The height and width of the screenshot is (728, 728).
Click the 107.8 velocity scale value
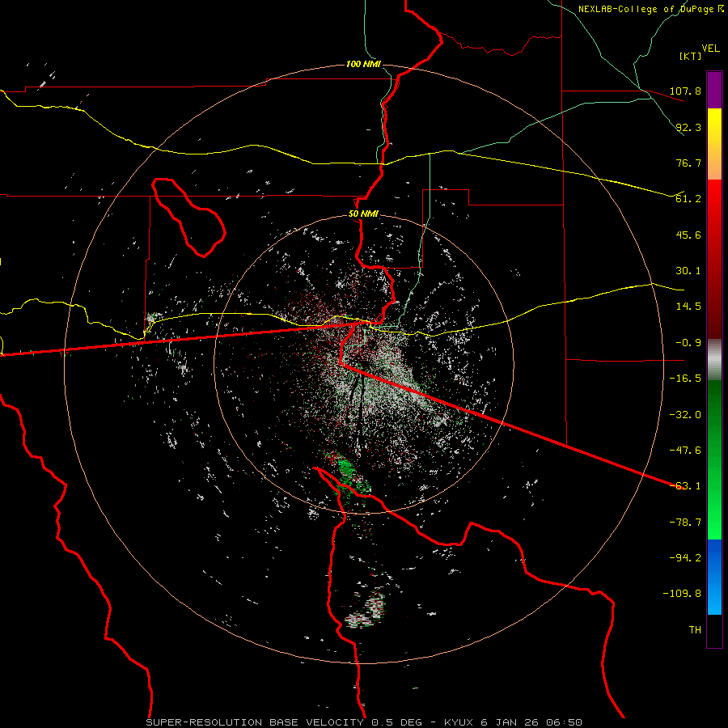(685, 91)
